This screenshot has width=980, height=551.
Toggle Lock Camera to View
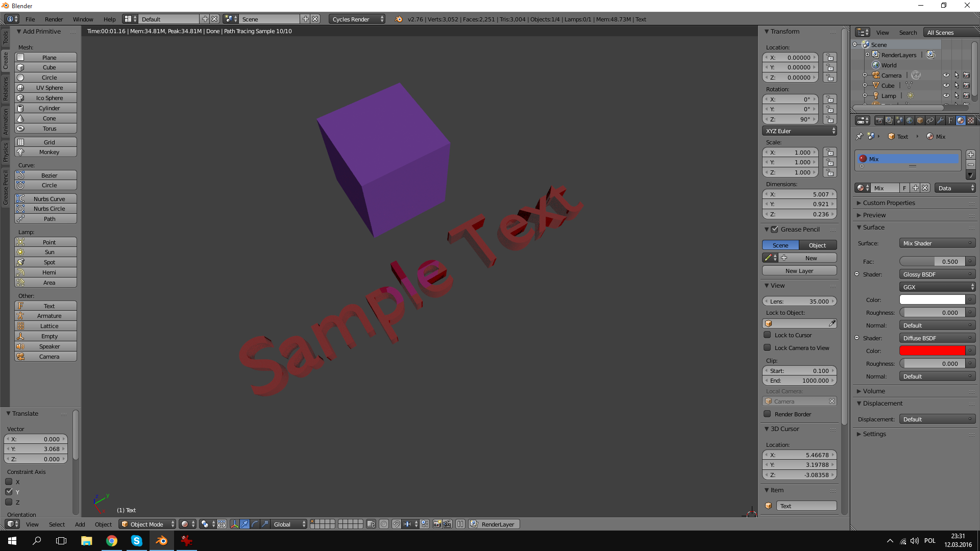coord(767,347)
